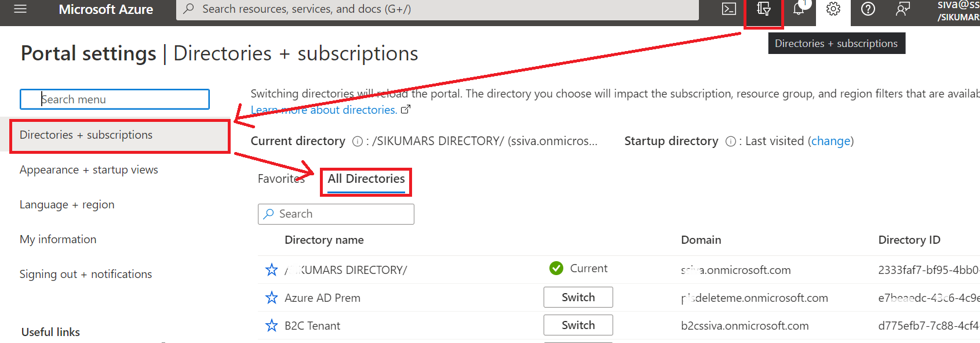Open Appearance + startup views settings
The height and width of the screenshot is (343, 980).
(89, 170)
